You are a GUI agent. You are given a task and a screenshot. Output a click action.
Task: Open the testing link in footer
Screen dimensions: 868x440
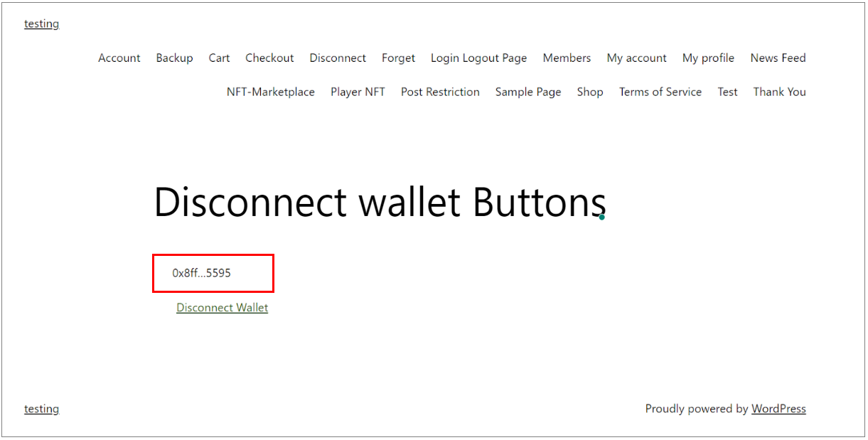pos(41,409)
